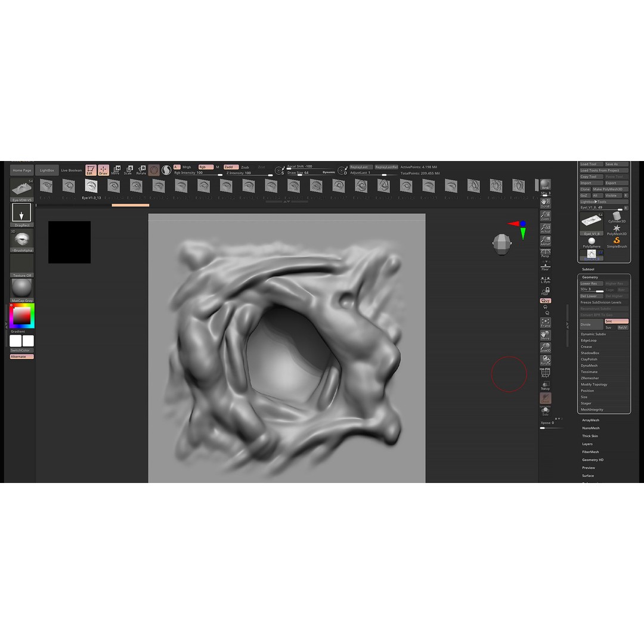Toggle XYZ rotation mode
The height and width of the screenshot is (644, 644).
546,301
